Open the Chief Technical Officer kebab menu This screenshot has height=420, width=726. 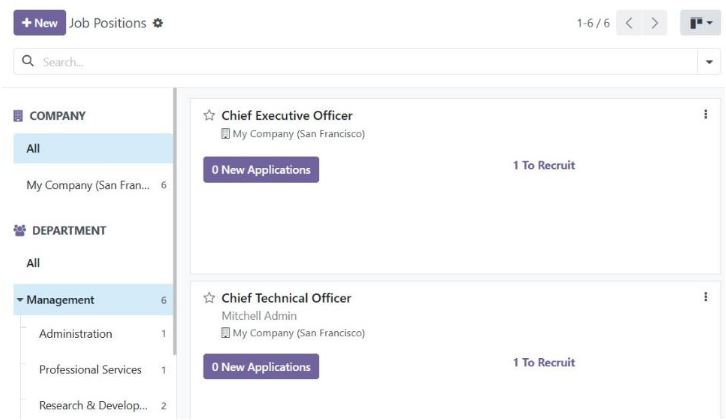coord(706,297)
